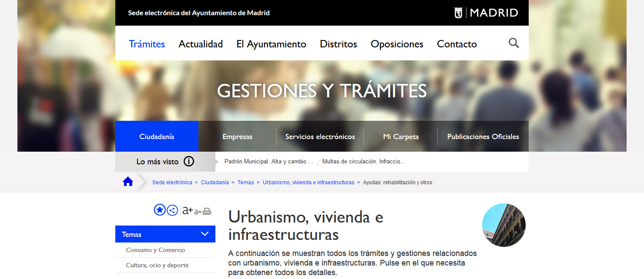Viewport: 644px width, 279px height.
Task: Open Padrón Municipal most-viewed link
Action: pyautogui.click(x=268, y=162)
